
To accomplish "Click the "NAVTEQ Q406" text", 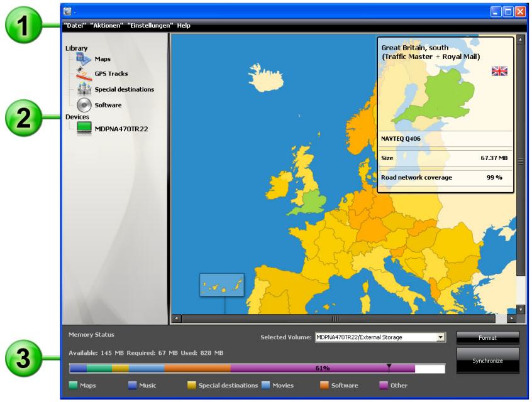I will point(401,139).
